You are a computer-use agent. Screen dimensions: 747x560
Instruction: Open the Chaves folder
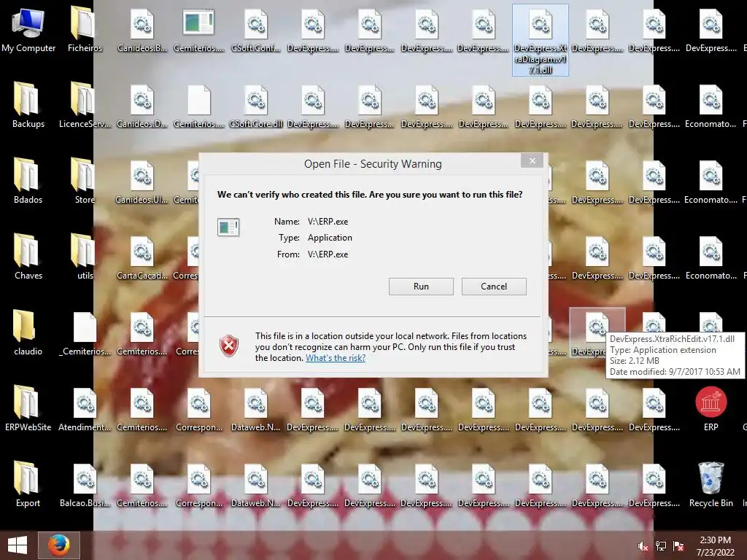point(28,257)
